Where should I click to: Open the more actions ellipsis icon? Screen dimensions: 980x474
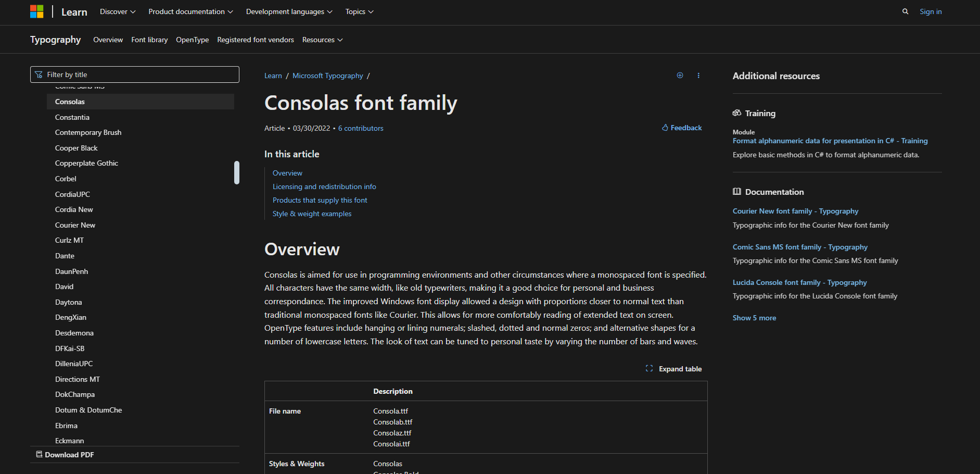698,75
